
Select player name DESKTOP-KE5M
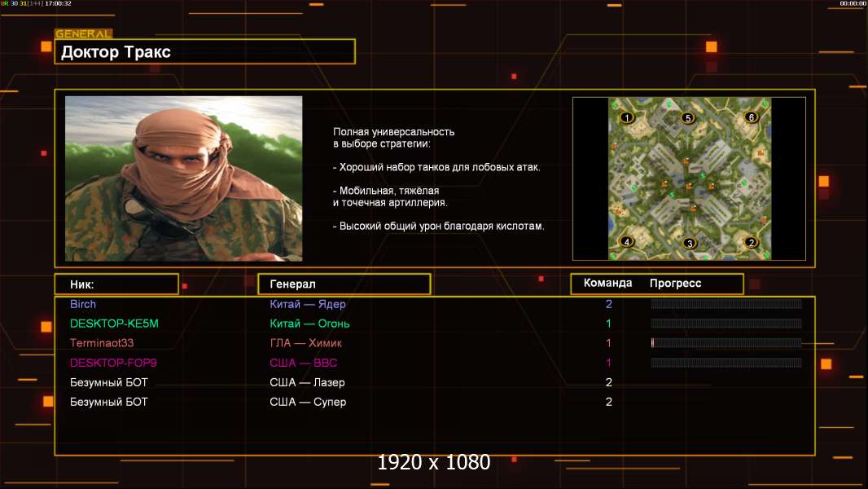[x=114, y=324]
